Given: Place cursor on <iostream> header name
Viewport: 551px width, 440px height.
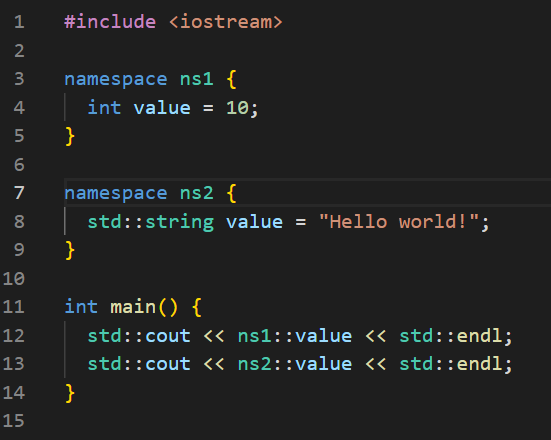Looking at the screenshot, I should point(226,22).
